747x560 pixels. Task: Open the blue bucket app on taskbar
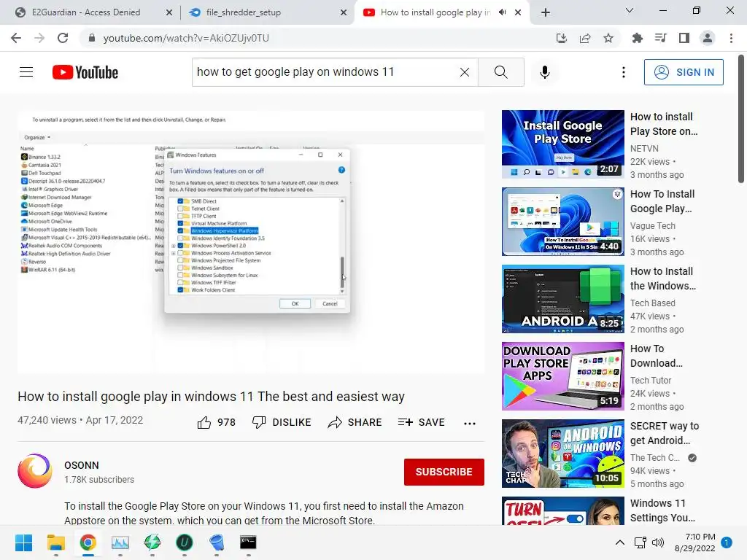click(x=216, y=542)
